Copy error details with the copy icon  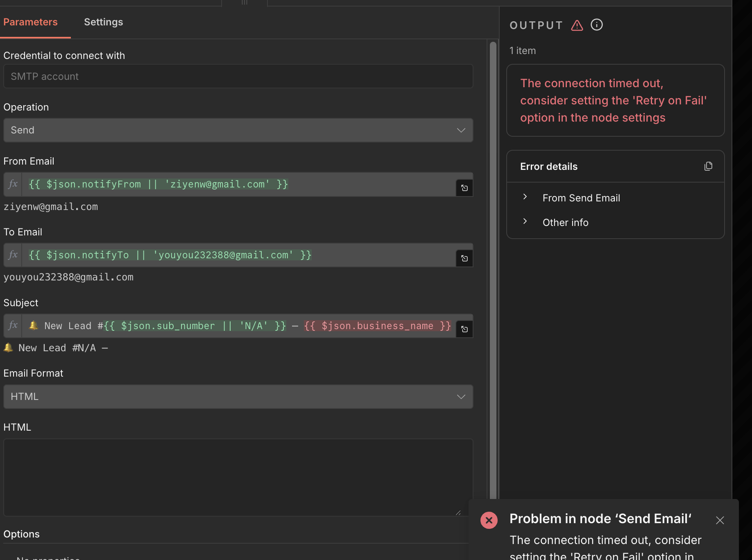708,166
